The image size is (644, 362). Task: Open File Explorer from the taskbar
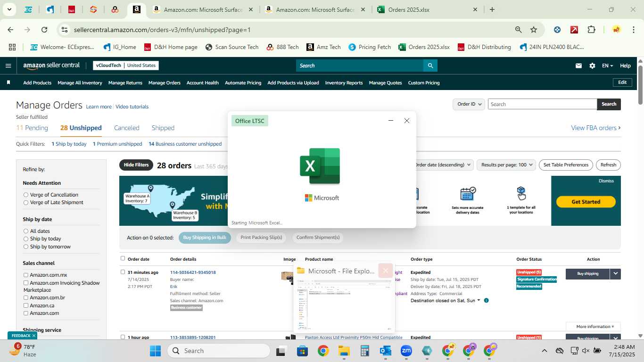pos(344,351)
